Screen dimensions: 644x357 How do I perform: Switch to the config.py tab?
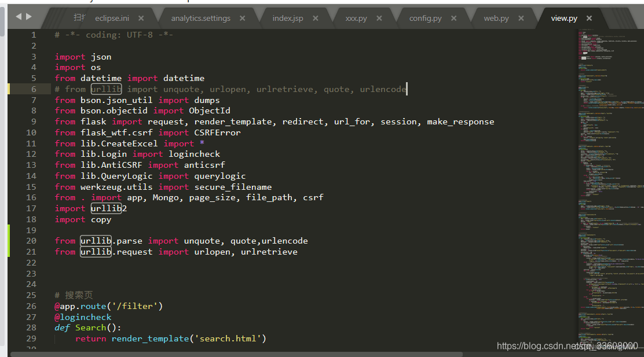coord(425,18)
